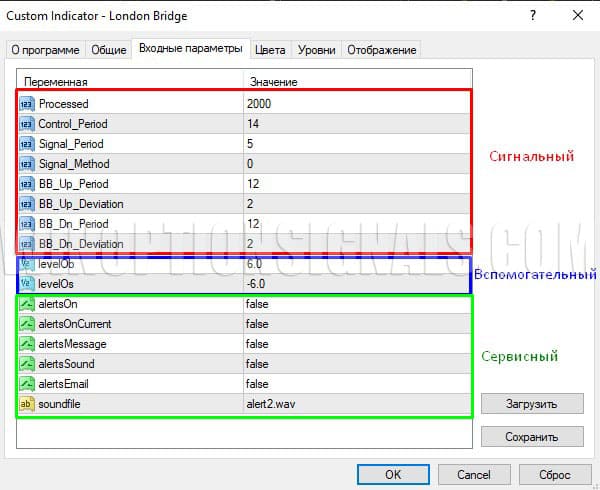This screenshot has width=600, height=490.
Task: Select the boolean icon next to alertsOn
Action: (x=27, y=304)
